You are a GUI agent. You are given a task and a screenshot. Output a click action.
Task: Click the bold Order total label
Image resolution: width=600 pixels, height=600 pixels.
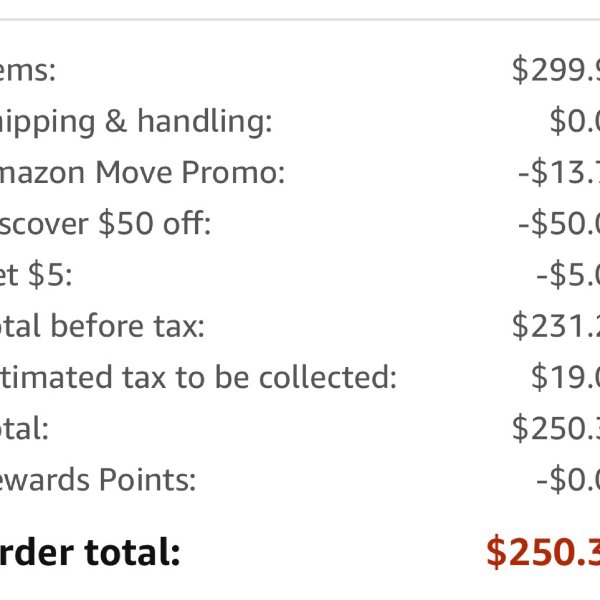click(x=90, y=552)
